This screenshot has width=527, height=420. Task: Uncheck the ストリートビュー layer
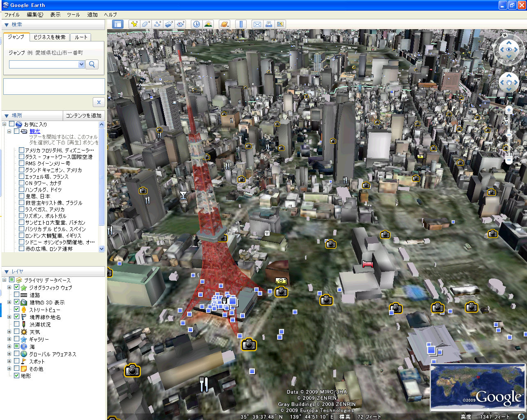pyautogui.click(x=16, y=310)
